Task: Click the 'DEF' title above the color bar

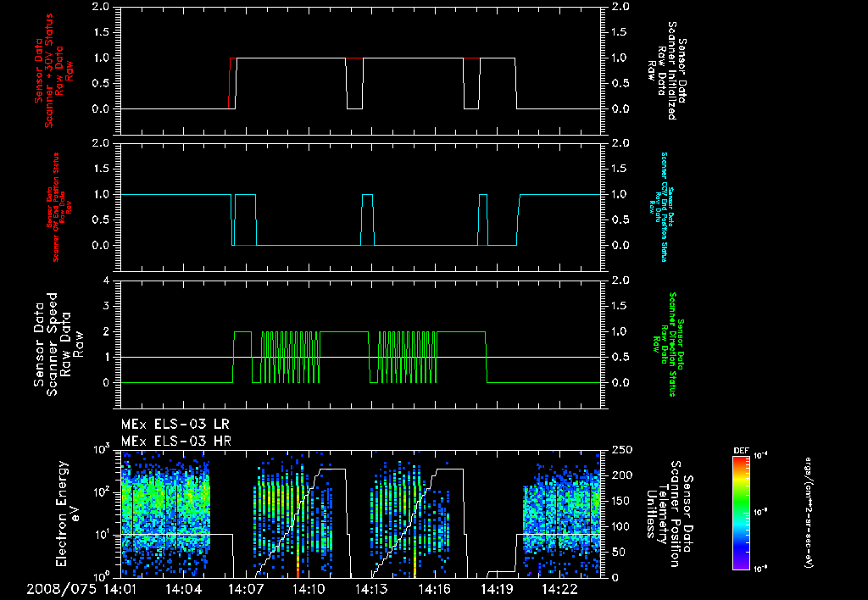Action: 741,451
